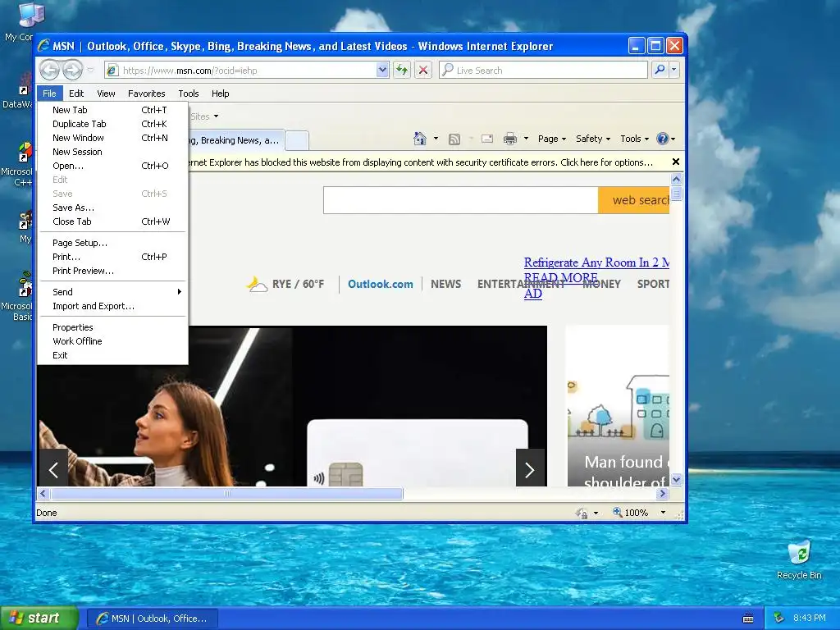
Task: Click the network tray icon beside the clock
Action: 779,618
